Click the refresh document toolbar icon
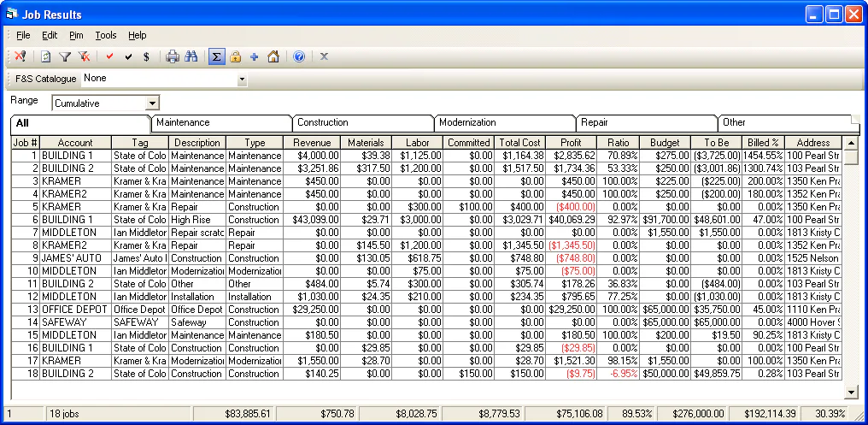The image size is (868, 425). coord(46,56)
